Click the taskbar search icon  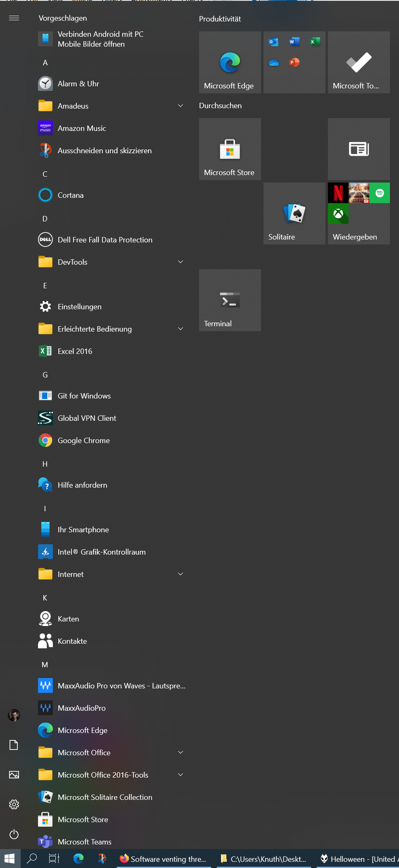pyautogui.click(x=32, y=859)
